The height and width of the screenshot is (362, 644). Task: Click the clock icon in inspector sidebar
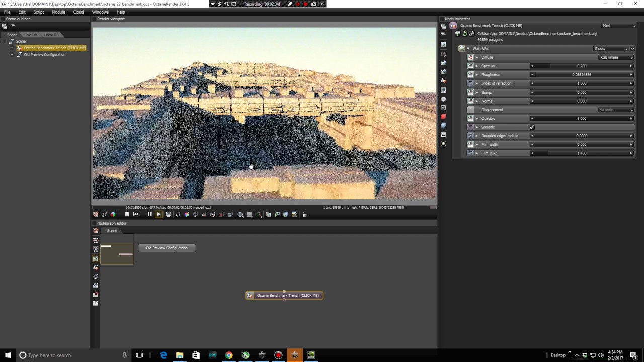pos(443,99)
